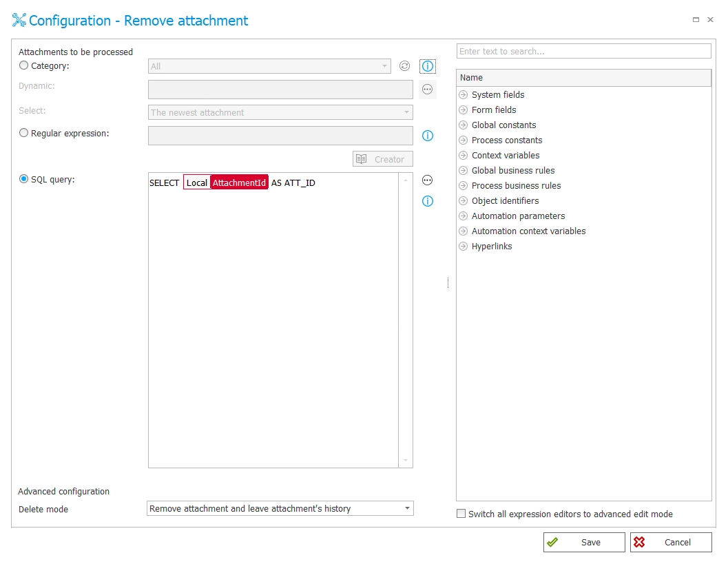This screenshot has width=728, height=564.
Task: Click the AttachmentId tag in SQL query
Action: coord(239,183)
